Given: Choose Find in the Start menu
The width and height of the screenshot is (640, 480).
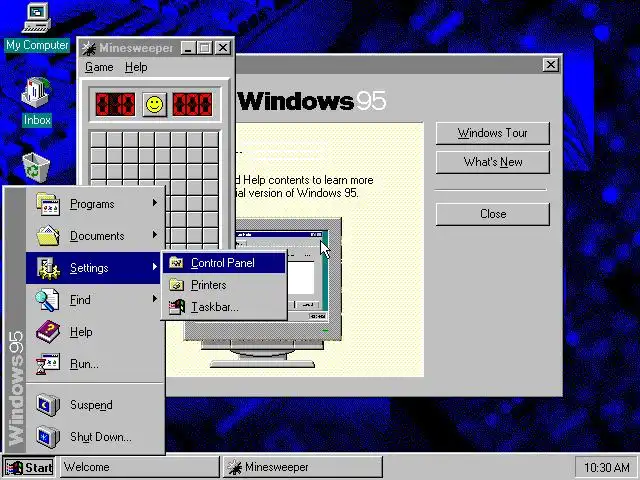Looking at the screenshot, I should (x=95, y=300).
